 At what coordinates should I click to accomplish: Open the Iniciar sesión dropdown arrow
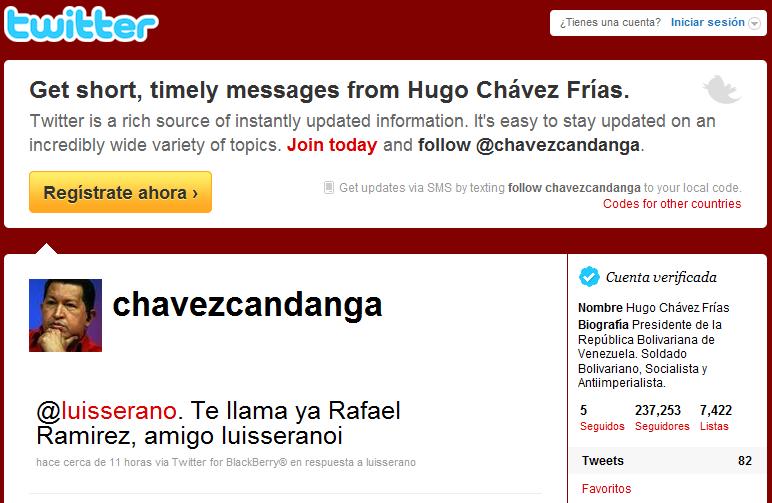tap(754, 23)
